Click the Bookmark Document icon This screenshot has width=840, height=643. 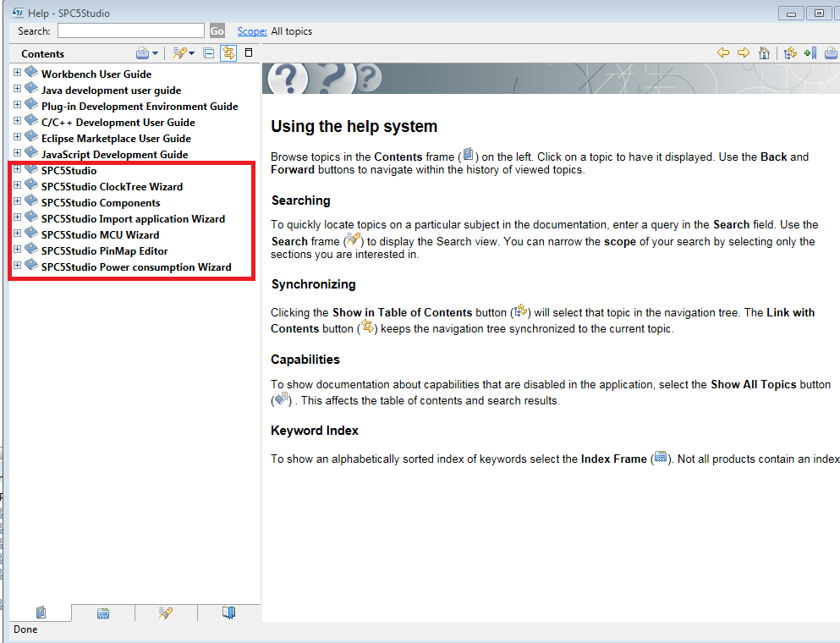coord(810,52)
